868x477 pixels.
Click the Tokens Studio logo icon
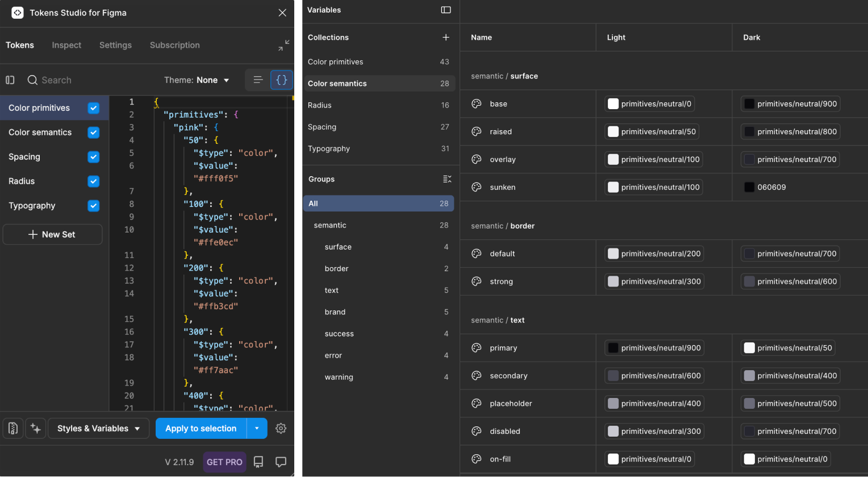point(18,13)
